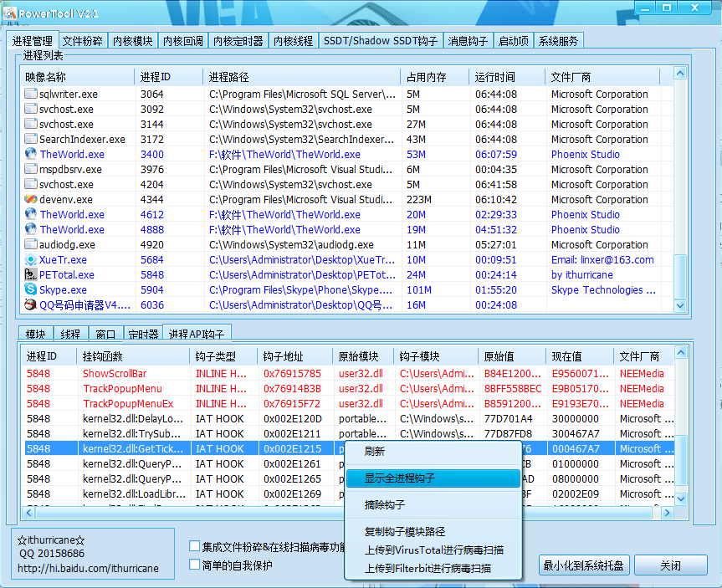Open the 系统服务 tab
The image size is (722, 588).
click(558, 41)
